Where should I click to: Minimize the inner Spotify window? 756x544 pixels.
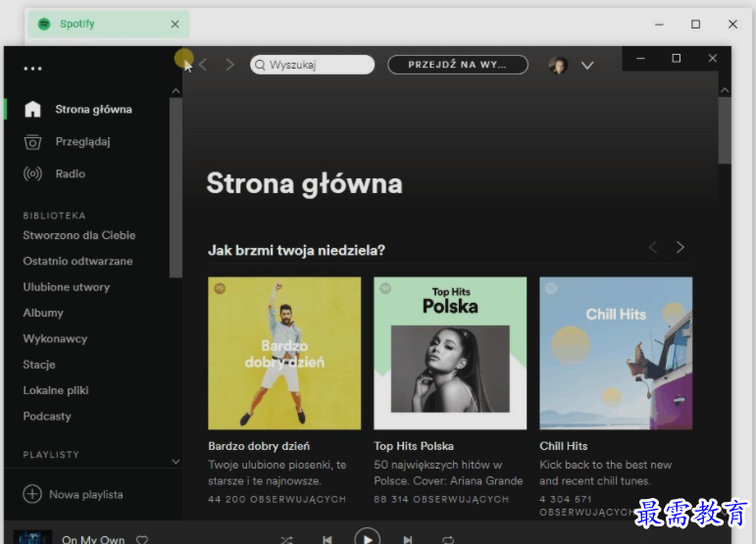tap(640, 58)
